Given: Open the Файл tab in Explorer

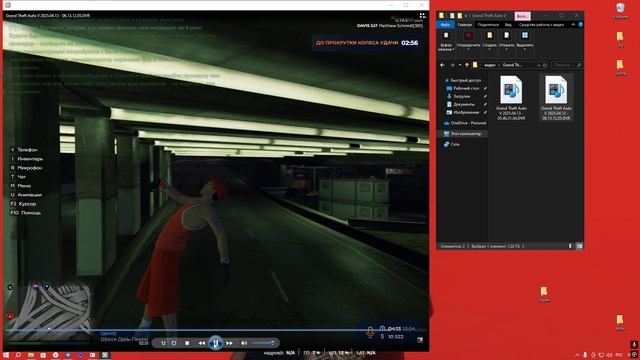Looking at the screenshot, I should click(445, 25).
